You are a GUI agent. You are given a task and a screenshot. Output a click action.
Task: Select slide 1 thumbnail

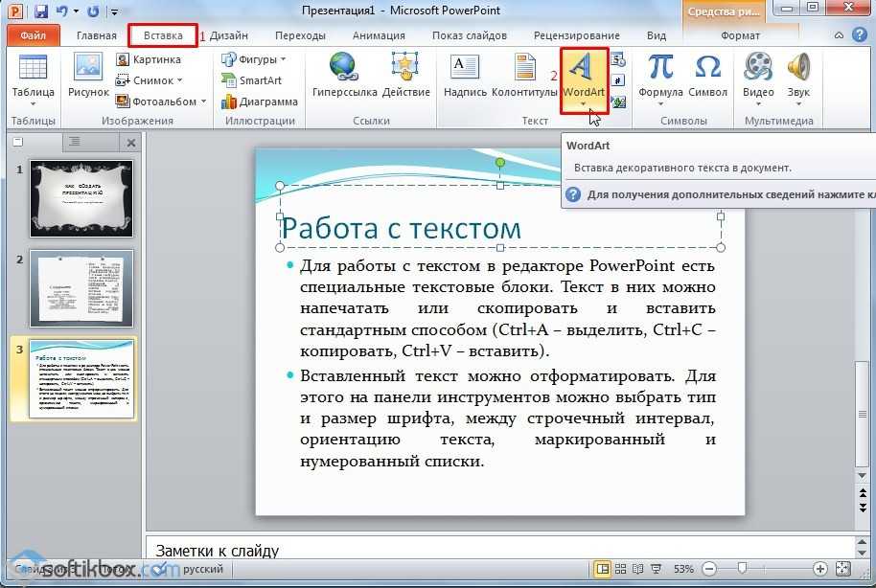click(81, 198)
